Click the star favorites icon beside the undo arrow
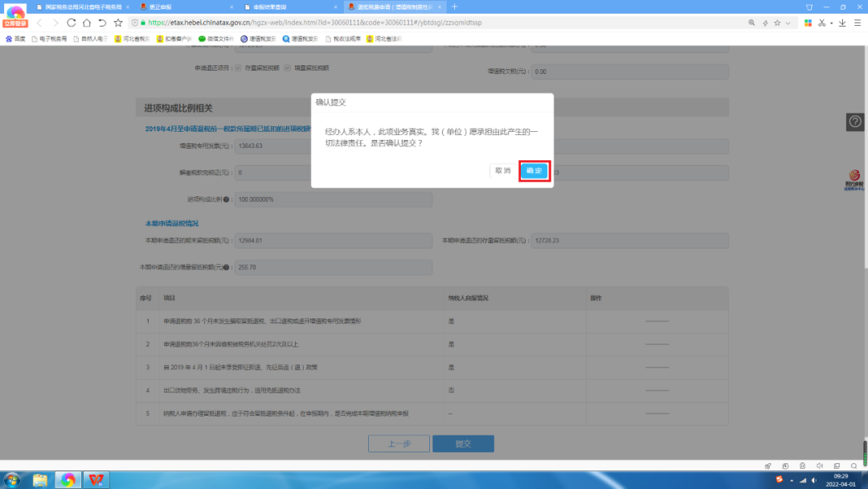 coord(118,23)
